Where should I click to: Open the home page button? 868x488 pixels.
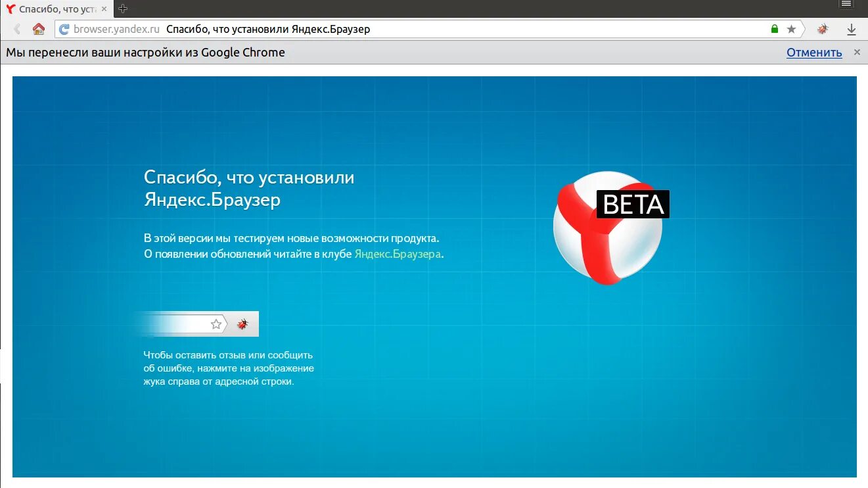(x=39, y=29)
